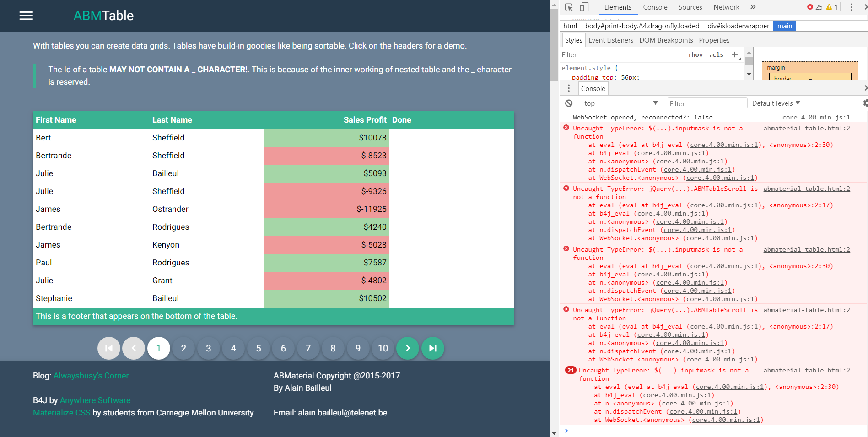
Task: Select the Console drawer tab
Action: pyautogui.click(x=593, y=89)
